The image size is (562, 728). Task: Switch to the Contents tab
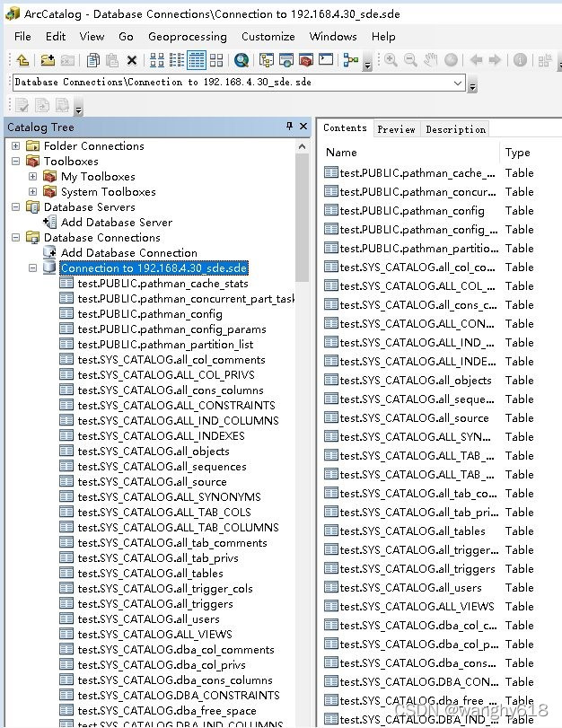pyautogui.click(x=345, y=127)
